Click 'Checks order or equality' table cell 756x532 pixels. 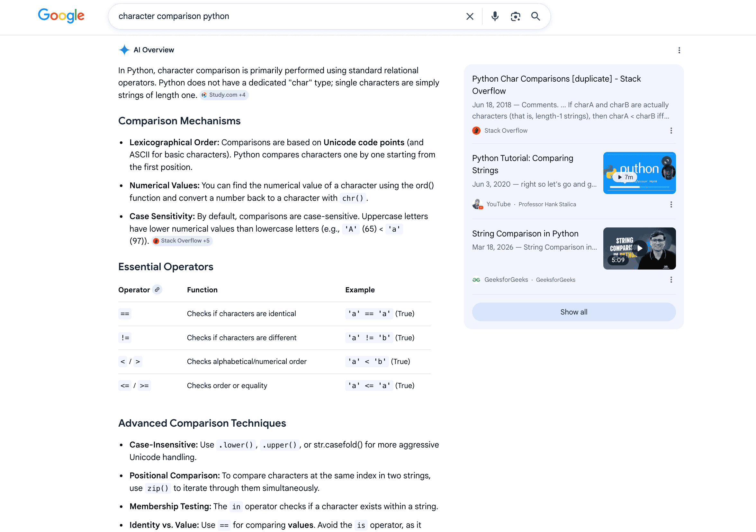227,385
